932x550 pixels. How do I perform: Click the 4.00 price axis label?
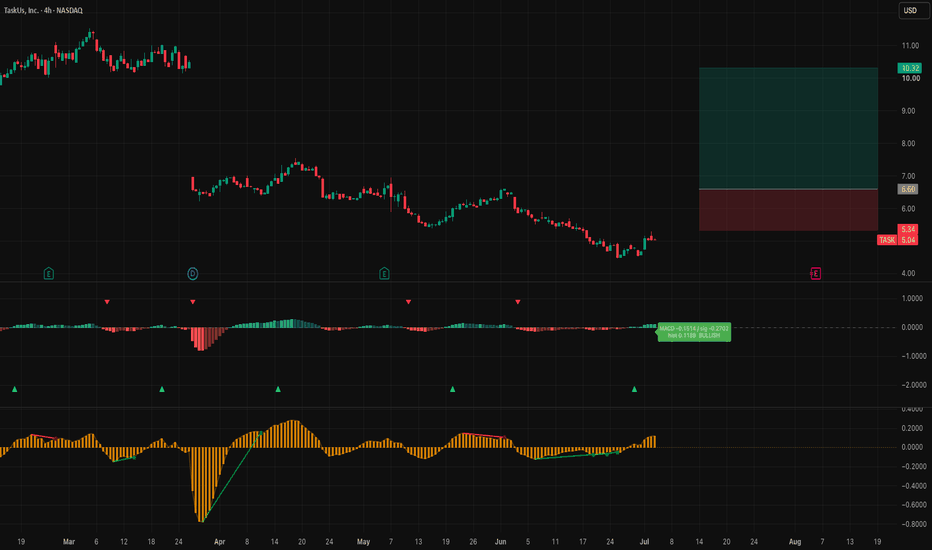[908, 274]
